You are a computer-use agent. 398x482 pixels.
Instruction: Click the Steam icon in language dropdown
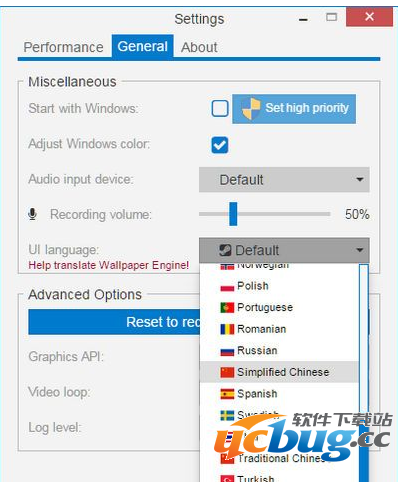(x=225, y=250)
